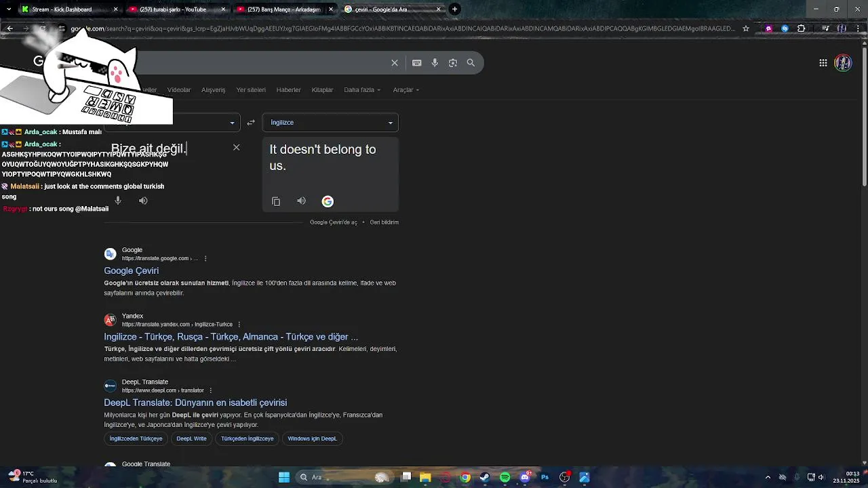The height and width of the screenshot is (488, 868).
Task: Bookmark this page with the star icon
Action: coord(746,28)
